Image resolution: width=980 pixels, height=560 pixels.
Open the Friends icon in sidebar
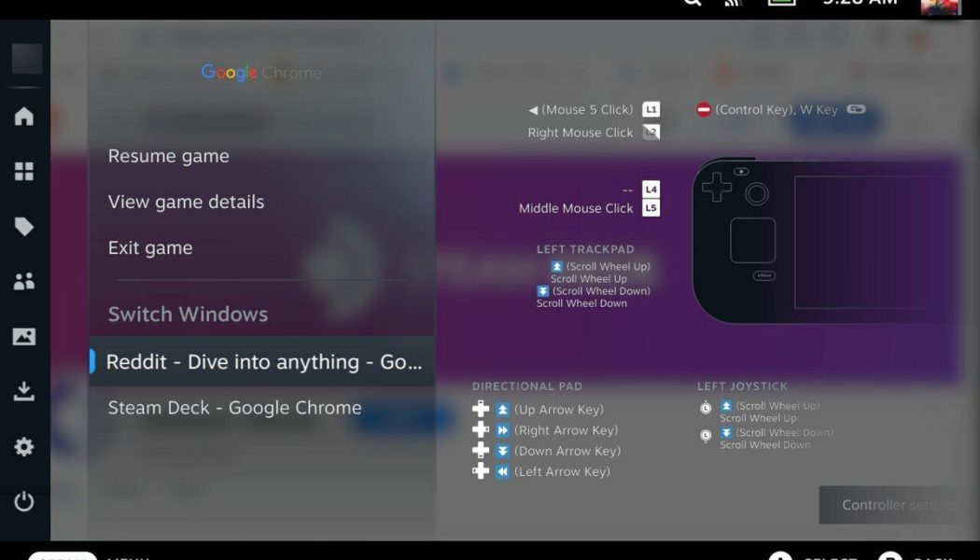[24, 282]
